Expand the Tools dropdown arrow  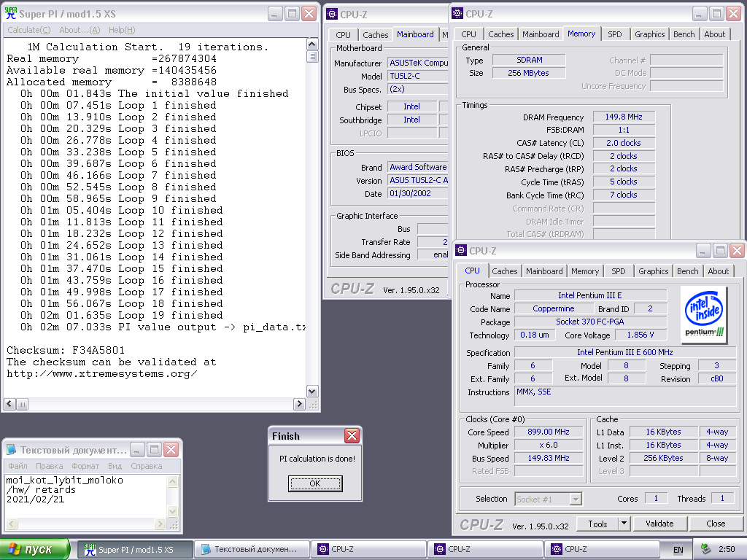click(x=624, y=524)
